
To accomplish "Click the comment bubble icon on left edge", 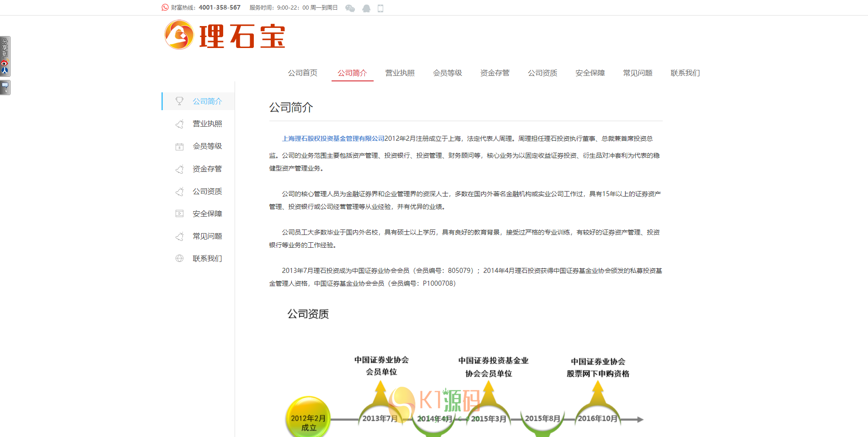I will click(x=5, y=87).
